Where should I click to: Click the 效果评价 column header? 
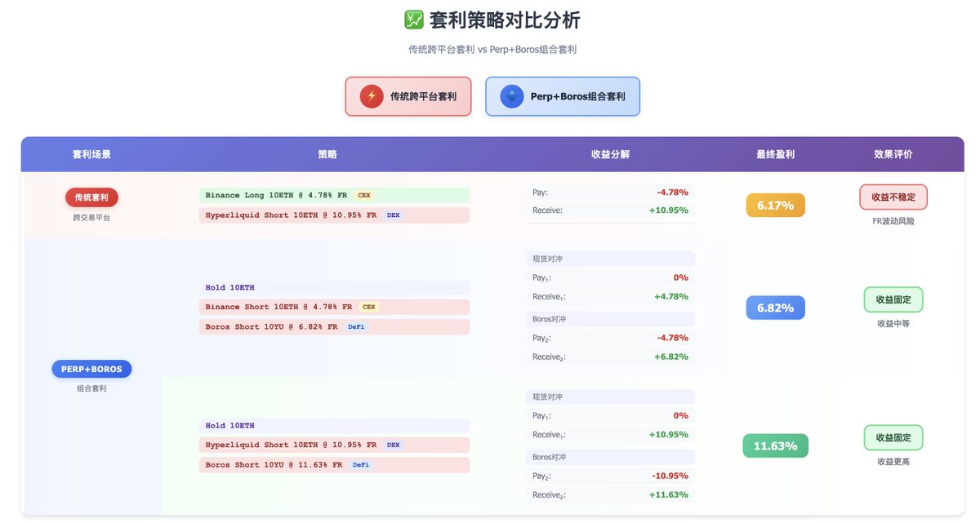tap(893, 154)
